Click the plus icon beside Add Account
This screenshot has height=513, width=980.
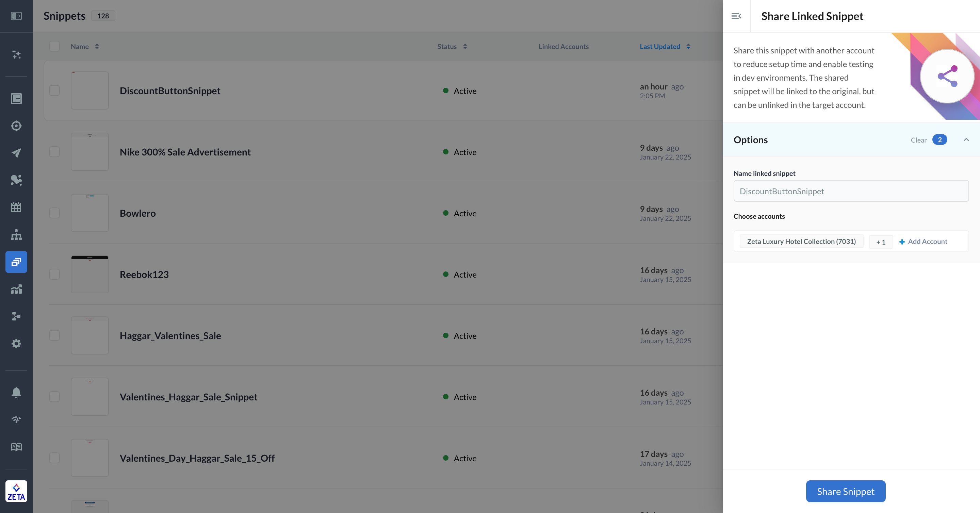pyautogui.click(x=902, y=242)
